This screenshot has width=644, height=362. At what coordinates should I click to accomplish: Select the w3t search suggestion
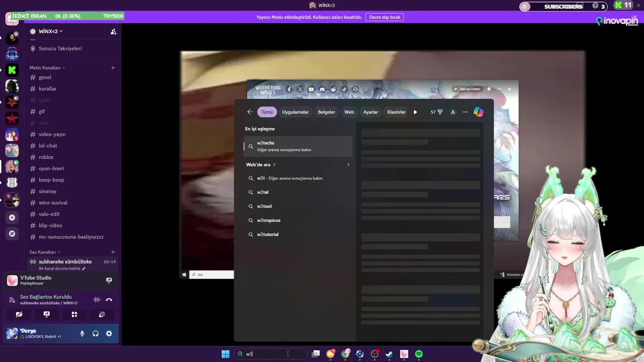[x=298, y=178]
